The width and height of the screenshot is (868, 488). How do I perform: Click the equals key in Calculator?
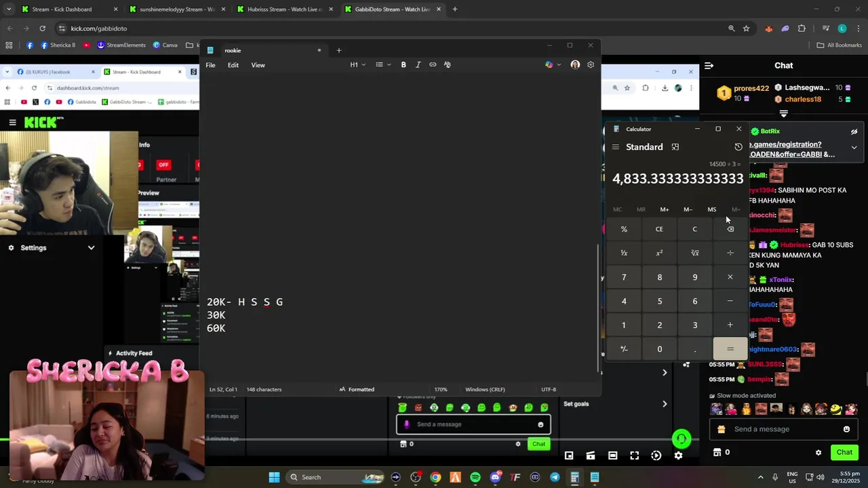coord(730,349)
